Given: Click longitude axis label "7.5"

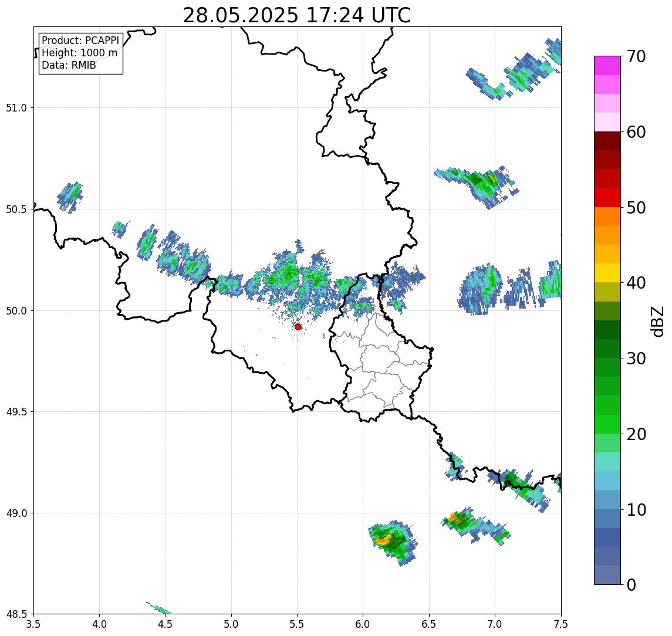Looking at the screenshot, I should pos(561,624).
